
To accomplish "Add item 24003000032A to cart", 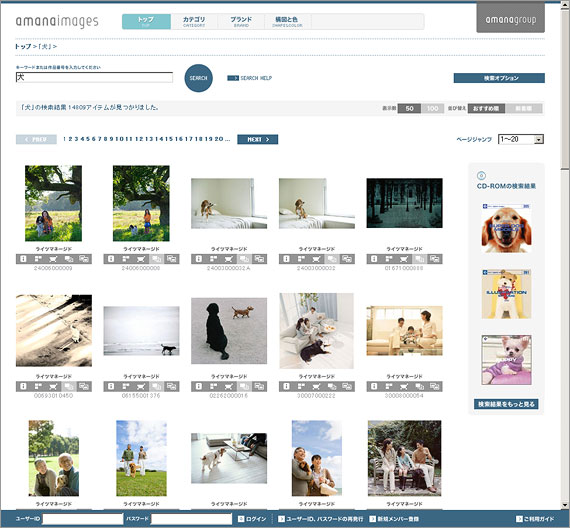I will pyautogui.click(x=229, y=259).
